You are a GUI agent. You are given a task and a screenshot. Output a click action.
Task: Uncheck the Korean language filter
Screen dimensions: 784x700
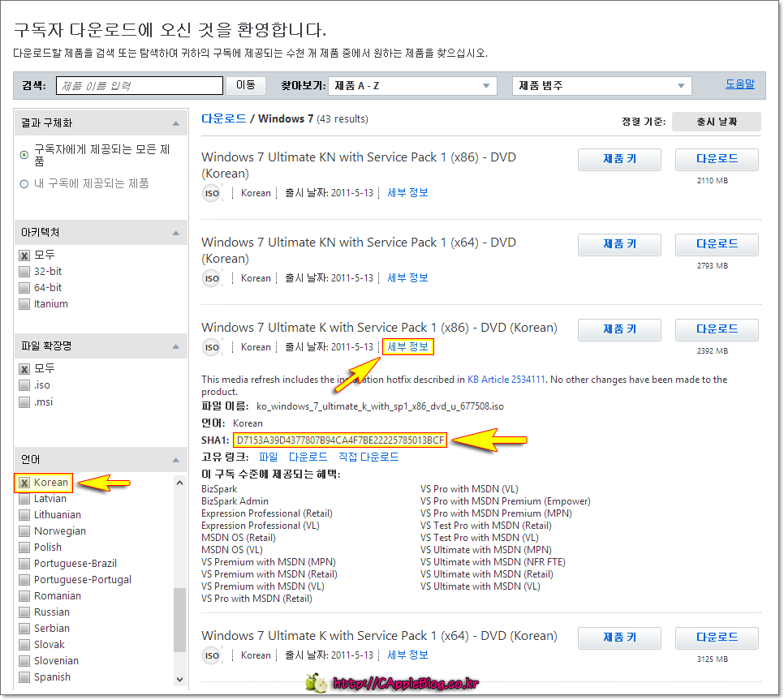click(24, 483)
